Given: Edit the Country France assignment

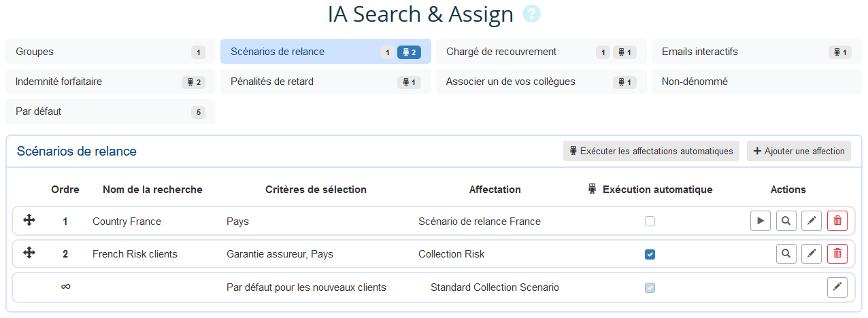Looking at the screenshot, I should (811, 221).
